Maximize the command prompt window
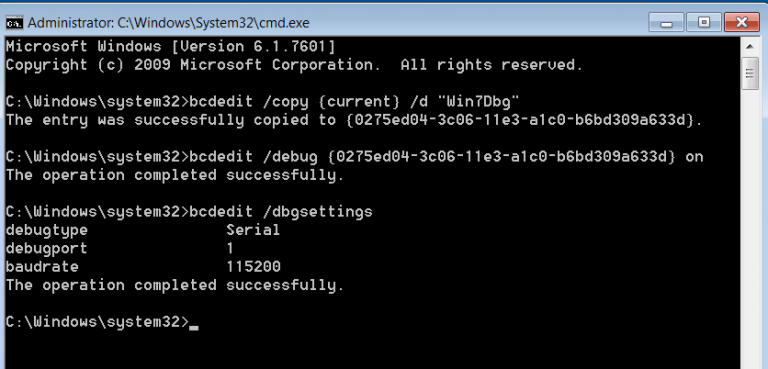 coord(703,23)
